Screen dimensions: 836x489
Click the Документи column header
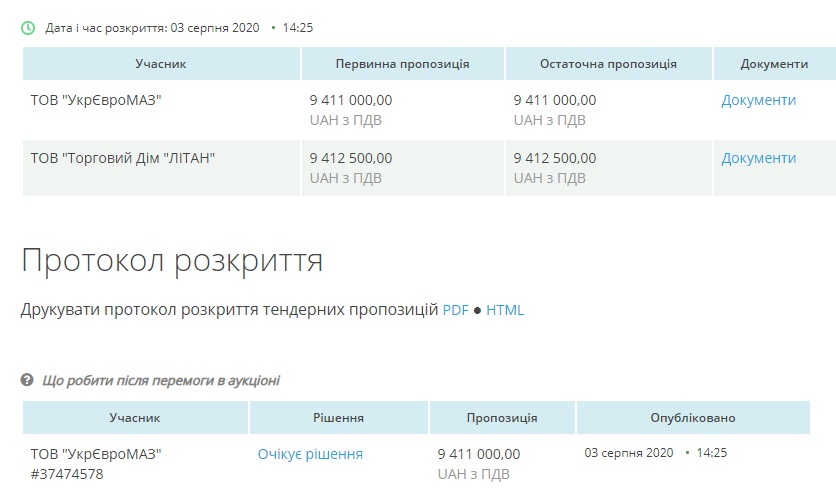pyautogui.click(x=774, y=64)
